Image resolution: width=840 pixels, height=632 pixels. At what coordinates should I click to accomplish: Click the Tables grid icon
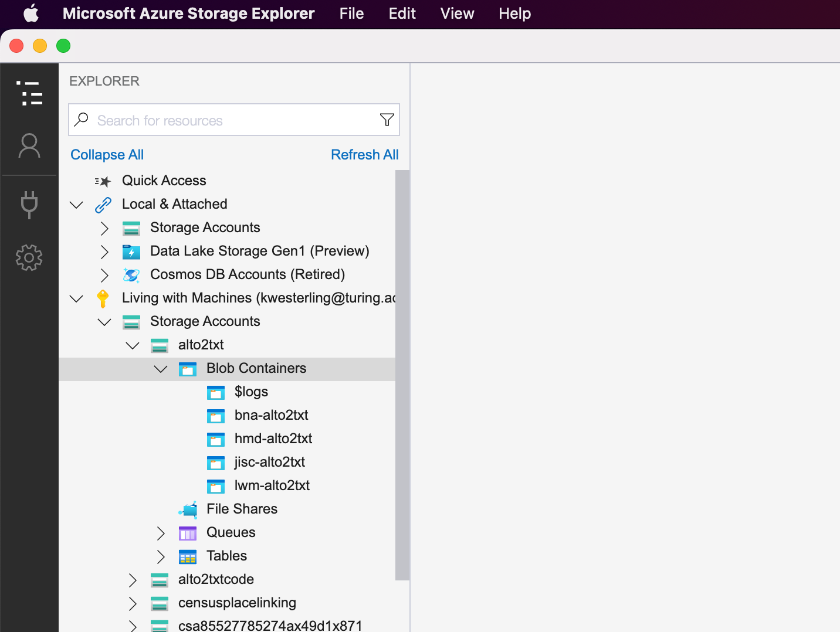188,556
